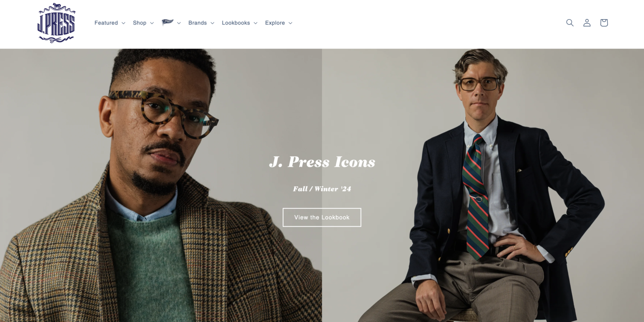This screenshot has width=644, height=322.
Task: Open the Lookbooks menu
Action: coord(236,23)
